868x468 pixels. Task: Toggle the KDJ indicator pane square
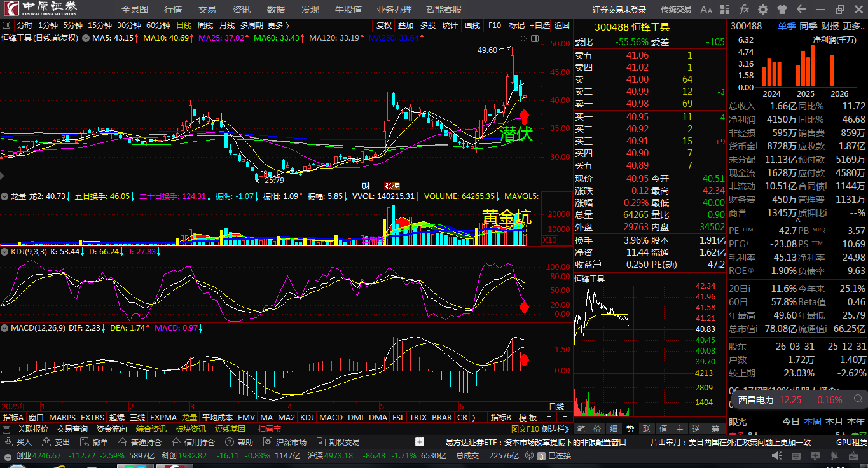click(x=5, y=252)
